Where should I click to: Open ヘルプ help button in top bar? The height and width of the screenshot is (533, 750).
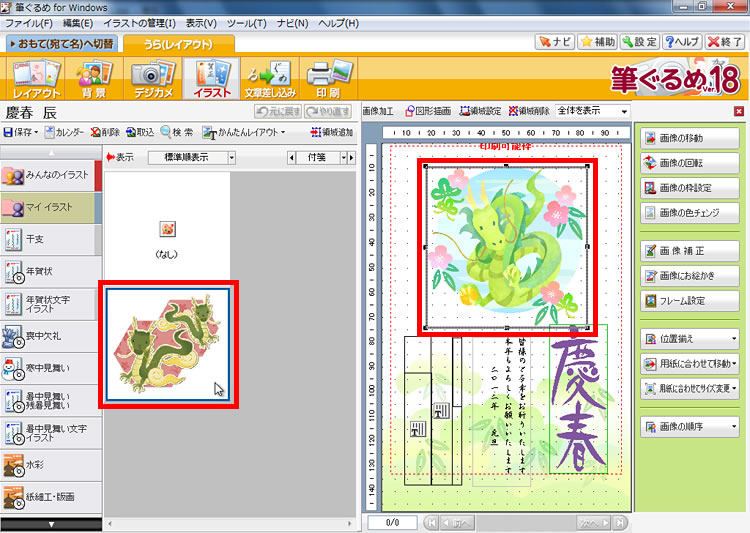(682, 42)
